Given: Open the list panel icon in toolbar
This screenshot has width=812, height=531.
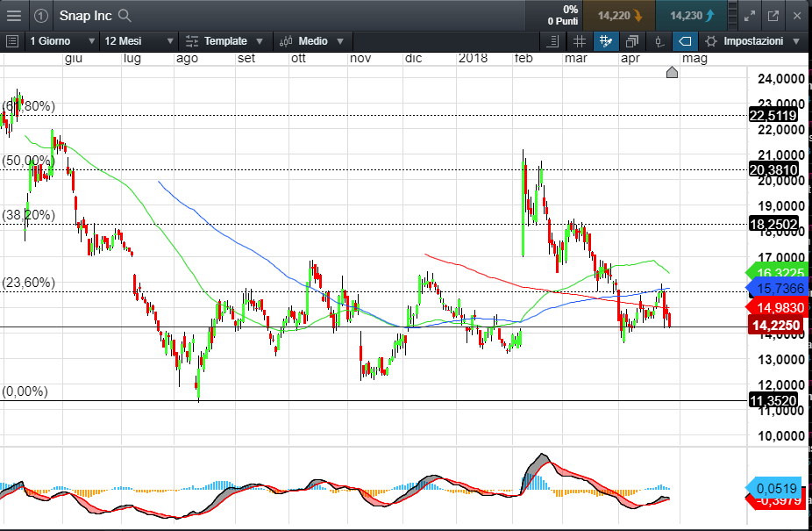Looking at the screenshot, I should point(12,41).
